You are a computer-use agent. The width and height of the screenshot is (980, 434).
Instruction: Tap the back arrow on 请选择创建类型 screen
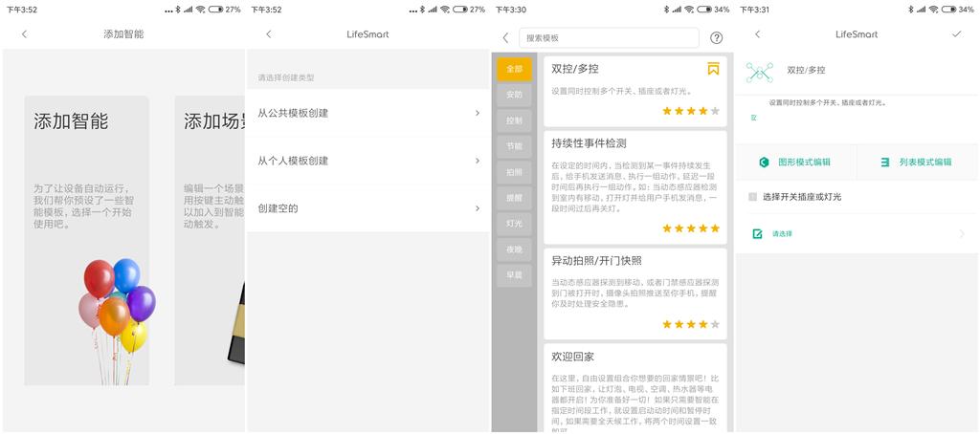[269, 34]
